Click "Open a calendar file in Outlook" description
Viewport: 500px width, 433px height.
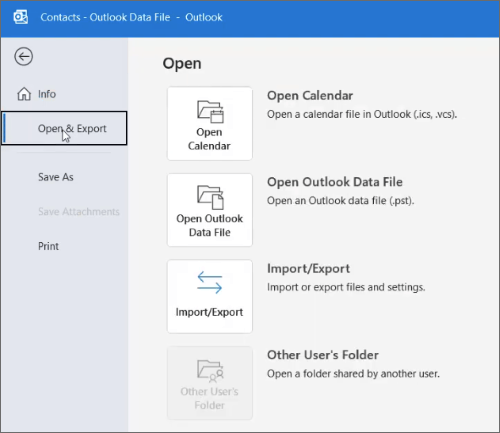point(362,114)
